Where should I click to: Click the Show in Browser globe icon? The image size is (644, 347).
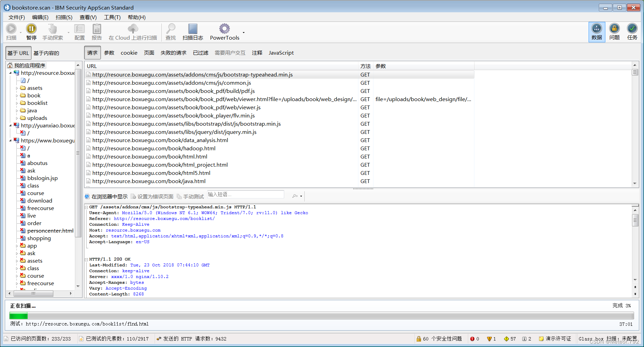click(x=87, y=196)
